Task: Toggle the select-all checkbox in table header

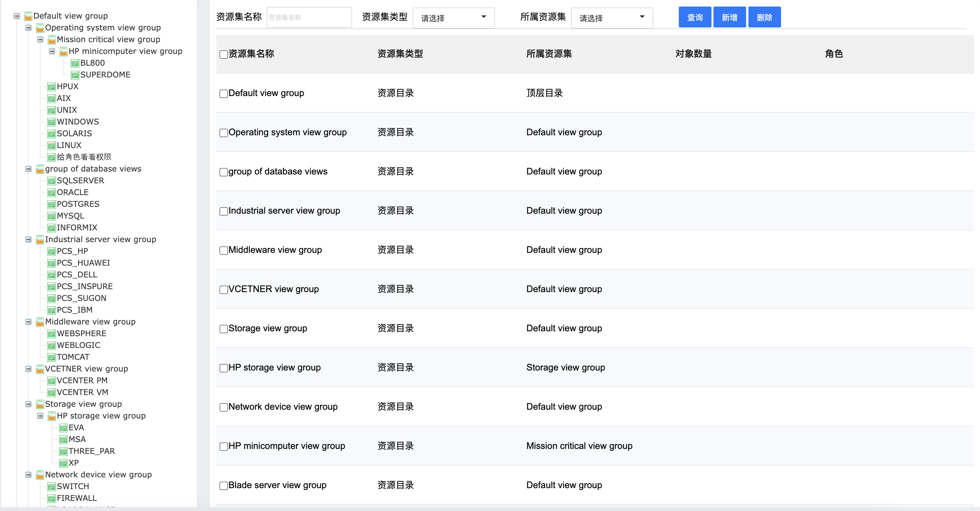Action: pyautogui.click(x=224, y=55)
